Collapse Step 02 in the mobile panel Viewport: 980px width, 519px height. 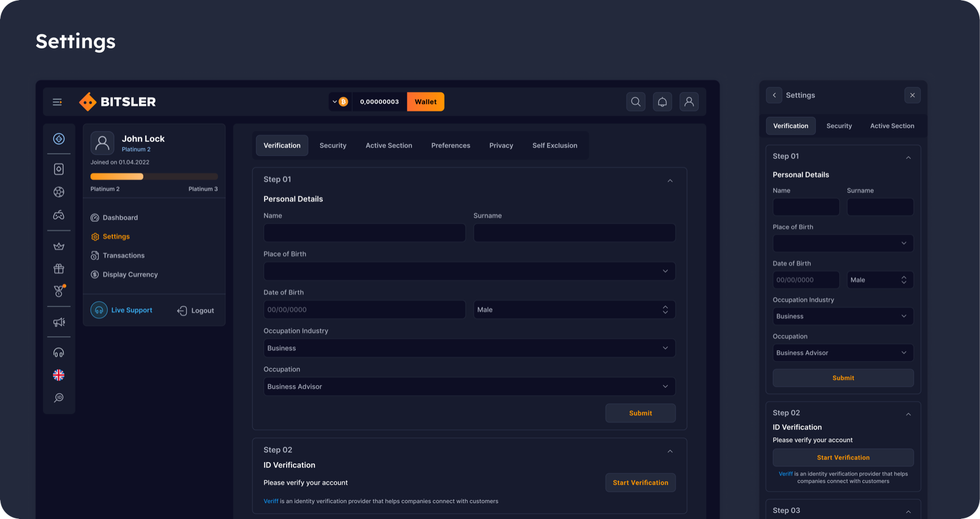point(908,414)
